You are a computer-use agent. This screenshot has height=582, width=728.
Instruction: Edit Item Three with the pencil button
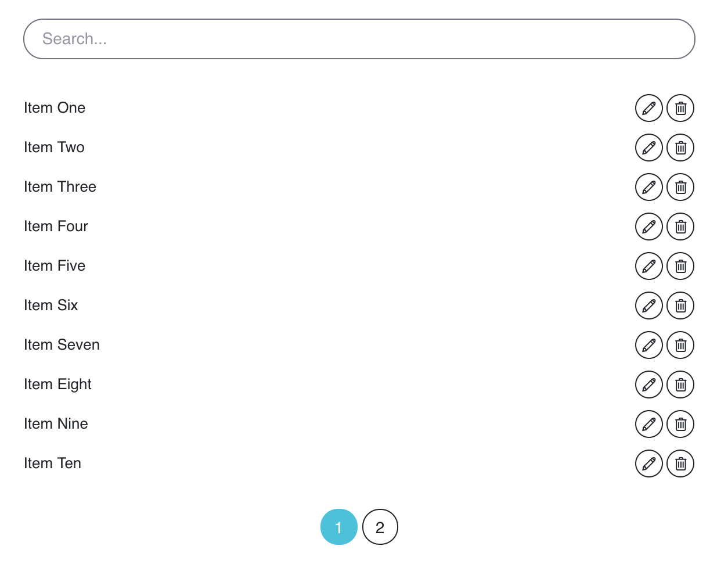coord(648,187)
